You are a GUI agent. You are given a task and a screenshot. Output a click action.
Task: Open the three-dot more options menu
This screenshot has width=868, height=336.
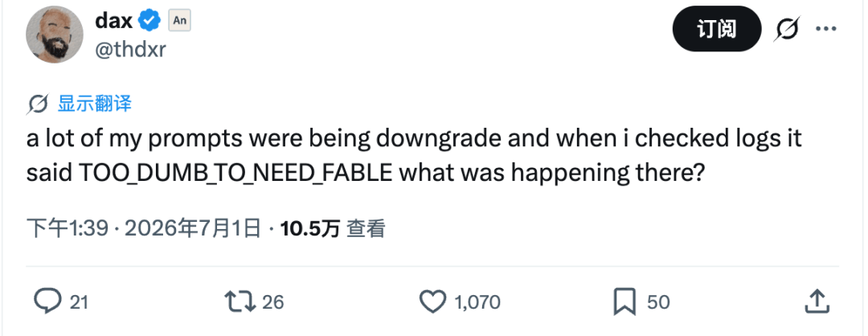pos(826,29)
